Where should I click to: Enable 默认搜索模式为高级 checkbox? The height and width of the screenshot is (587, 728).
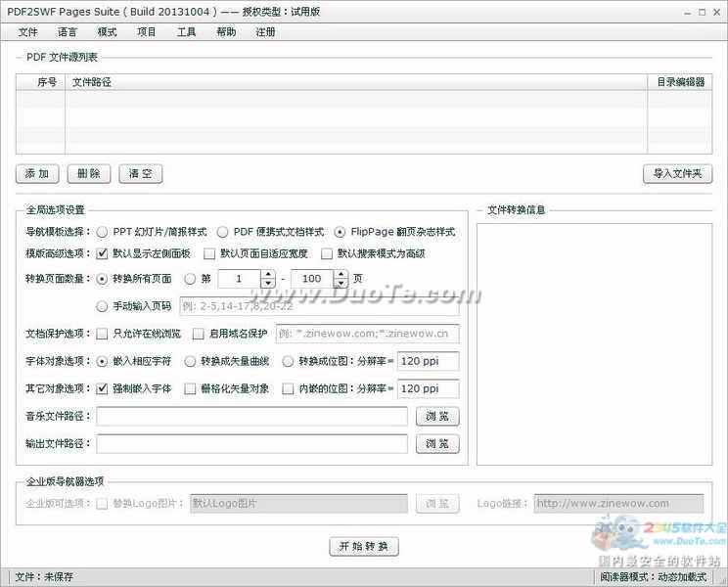327,253
